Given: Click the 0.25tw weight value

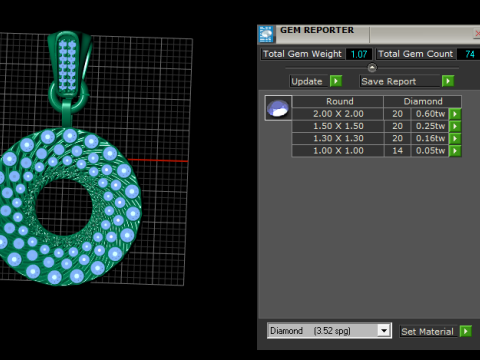Looking at the screenshot, I should 430,126.
